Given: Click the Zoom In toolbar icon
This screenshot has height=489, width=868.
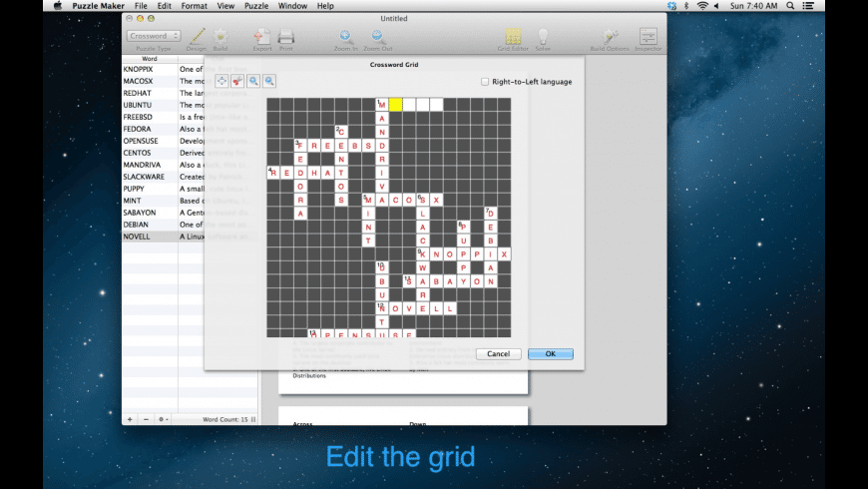Looking at the screenshot, I should click(345, 37).
